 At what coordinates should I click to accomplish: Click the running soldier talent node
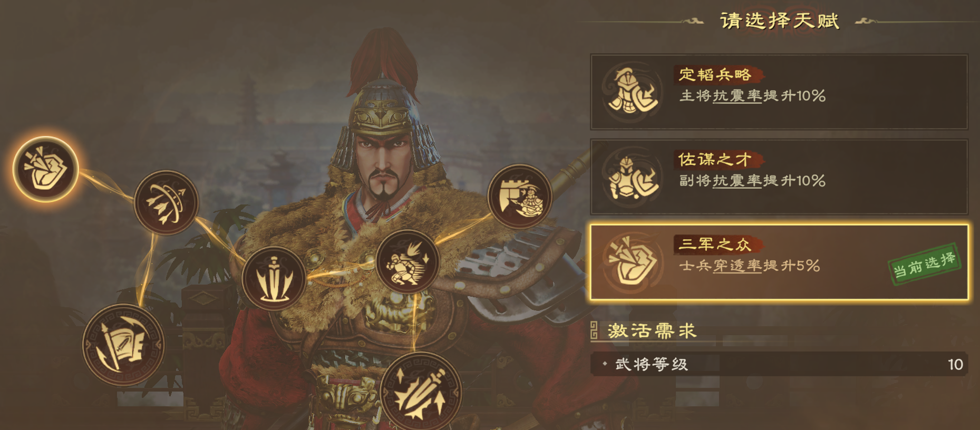407,262
